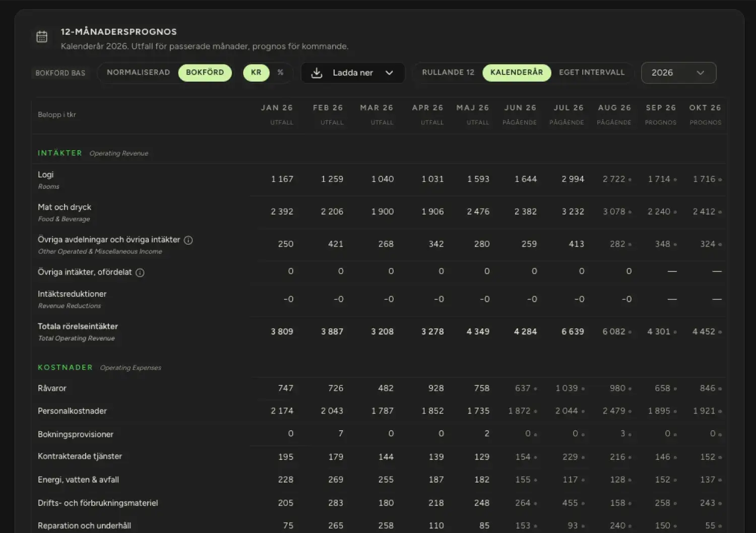This screenshot has height=533, width=756.
Task: Open the 2026 year dropdown
Action: 678,73
